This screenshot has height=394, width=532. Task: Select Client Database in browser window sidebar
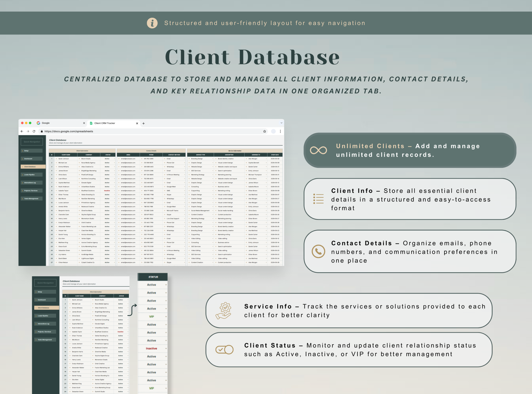pos(33,167)
